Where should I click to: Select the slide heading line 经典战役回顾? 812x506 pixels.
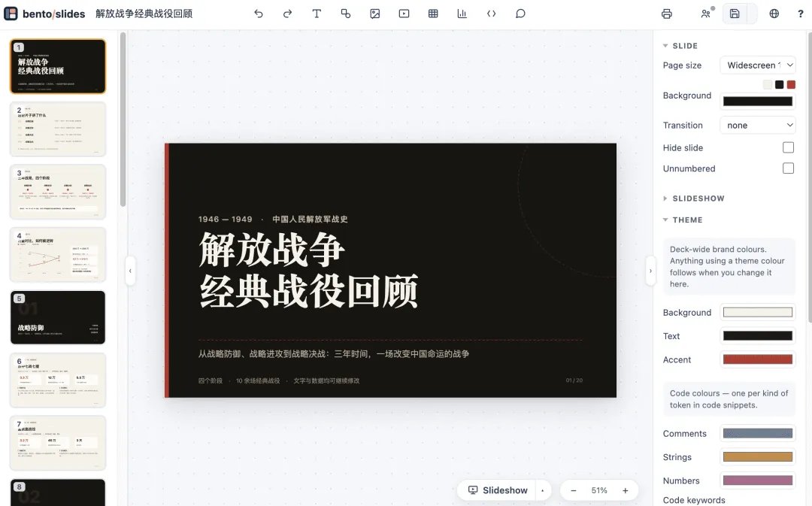(309, 291)
